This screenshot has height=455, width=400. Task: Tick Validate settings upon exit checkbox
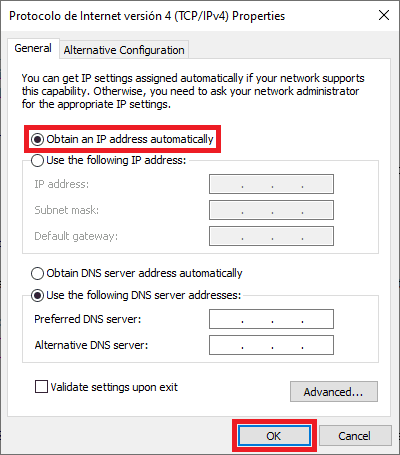(x=41, y=387)
